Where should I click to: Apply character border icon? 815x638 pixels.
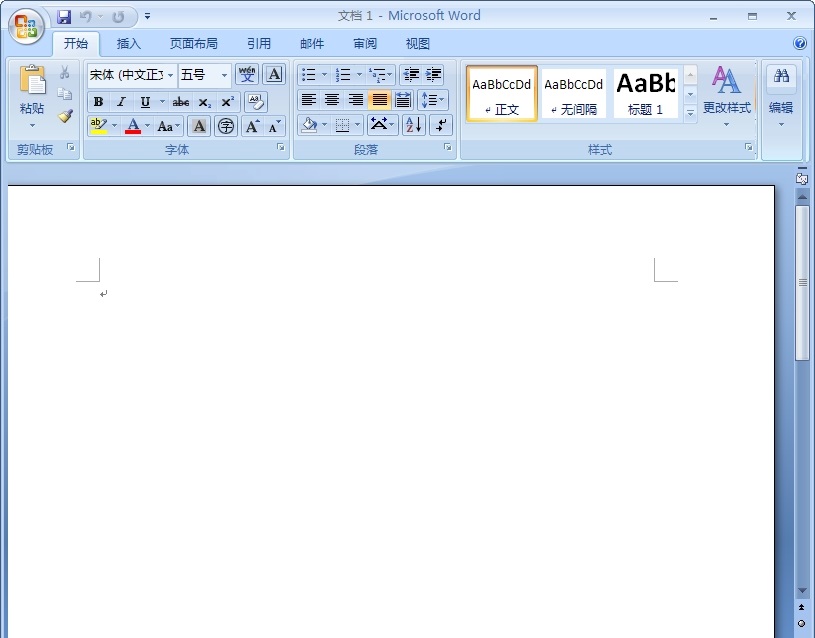[274, 75]
